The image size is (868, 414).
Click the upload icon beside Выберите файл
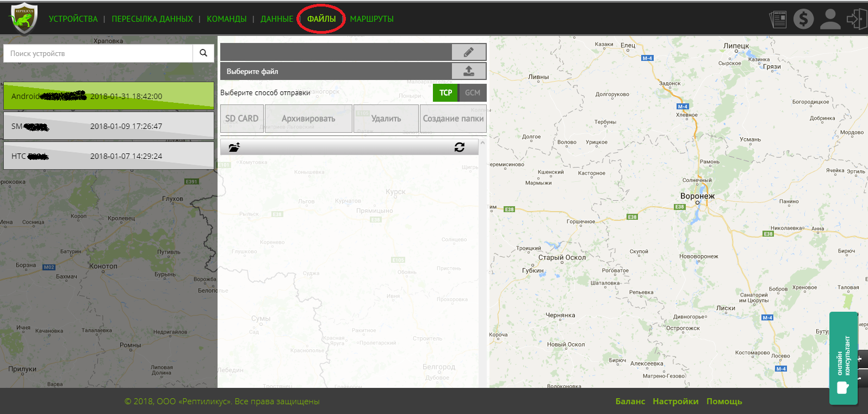[x=469, y=71]
